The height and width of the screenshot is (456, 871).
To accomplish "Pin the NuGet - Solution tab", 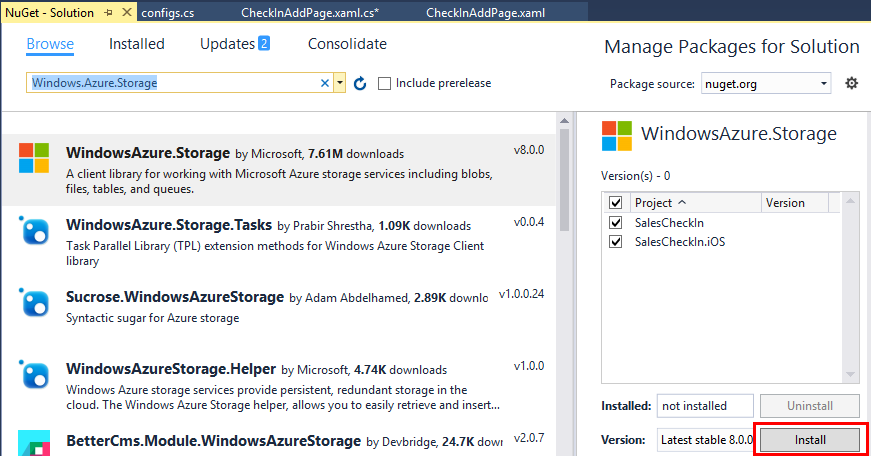I will [x=108, y=12].
